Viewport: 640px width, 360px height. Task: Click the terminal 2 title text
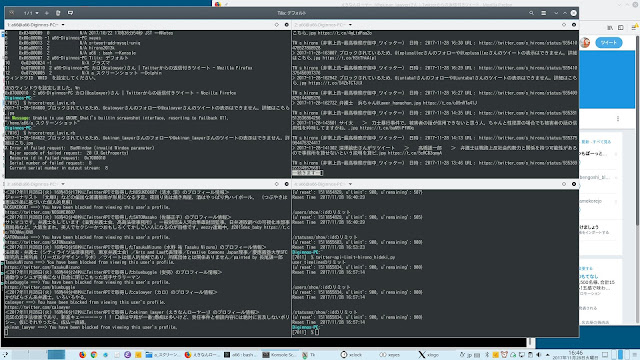pos(320,25)
